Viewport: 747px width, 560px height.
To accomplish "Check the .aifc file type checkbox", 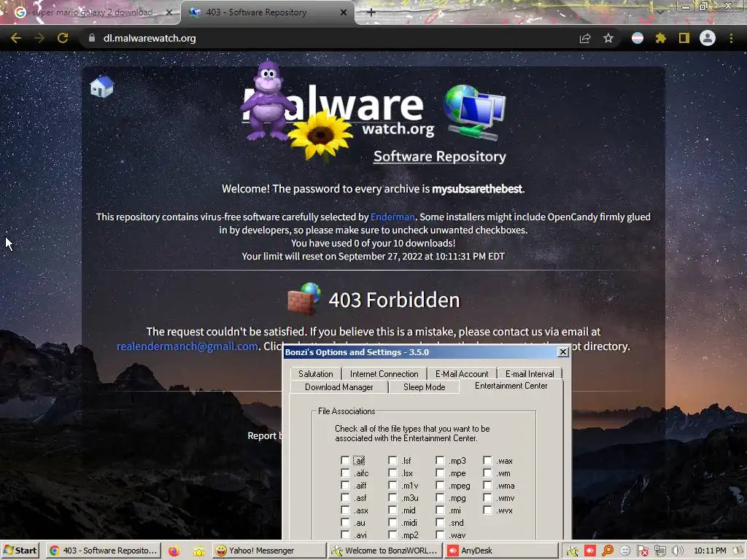I will (345, 472).
